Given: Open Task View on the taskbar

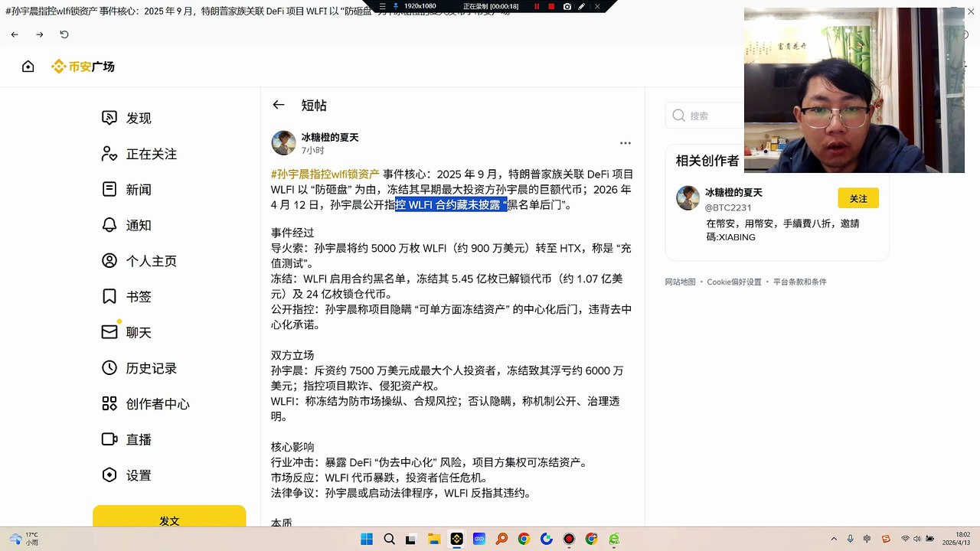Looking at the screenshot, I should coord(411,539).
